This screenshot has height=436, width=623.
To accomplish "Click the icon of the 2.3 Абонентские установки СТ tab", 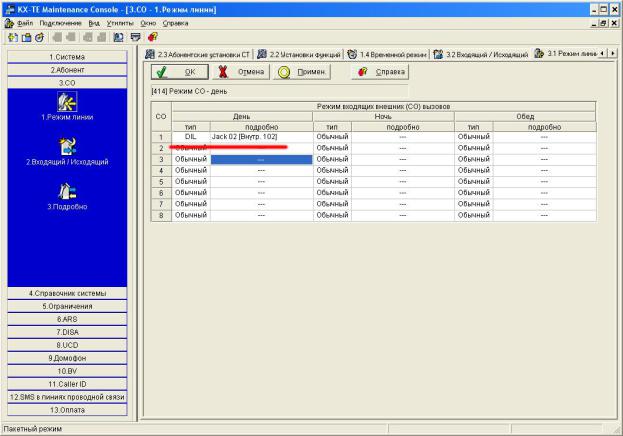I will (150, 54).
